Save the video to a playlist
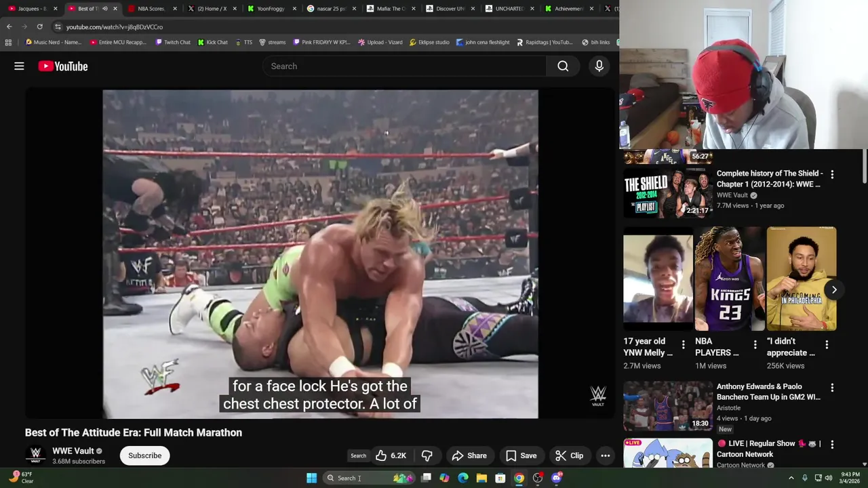This screenshot has width=868, height=488. point(521,455)
